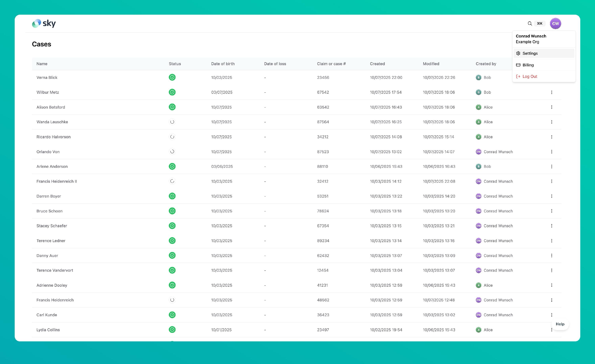
Task: Choose Billing in the account dropdown
Action: pos(528,65)
